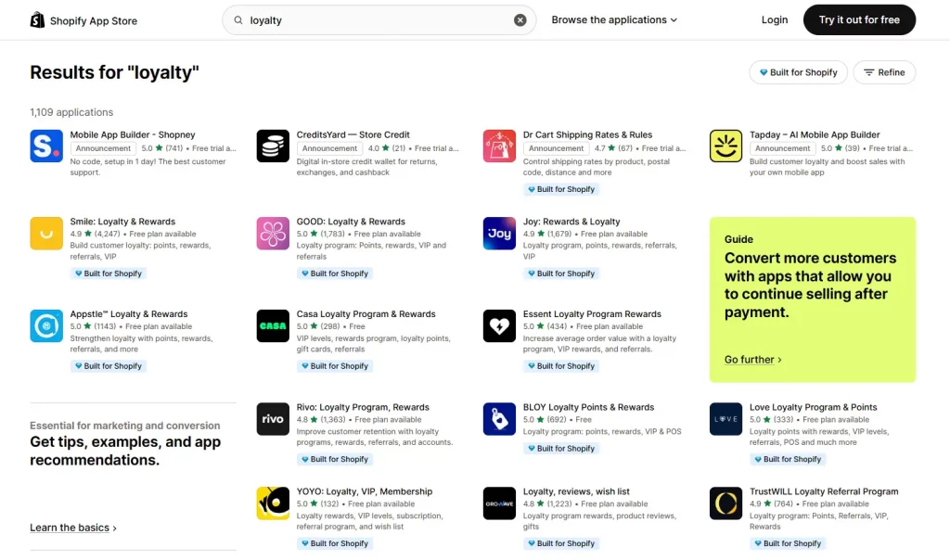
Task: Open the Loyalty, reviews, wish list title
Action: pos(576,491)
